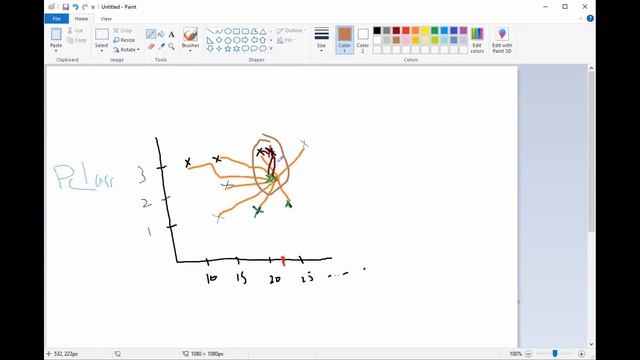Open the Rotate dropdown
The height and width of the screenshot is (360, 640).
pos(127,49)
